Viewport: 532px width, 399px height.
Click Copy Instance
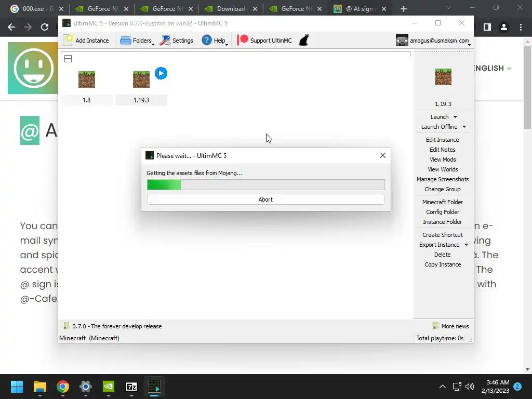click(x=443, y=264)
